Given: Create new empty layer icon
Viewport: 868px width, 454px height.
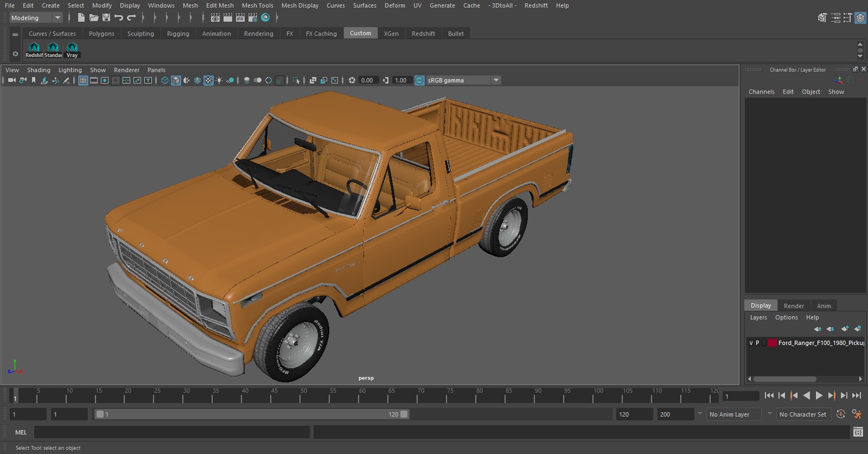Looking at the screenshot, I should coord(845,329).
